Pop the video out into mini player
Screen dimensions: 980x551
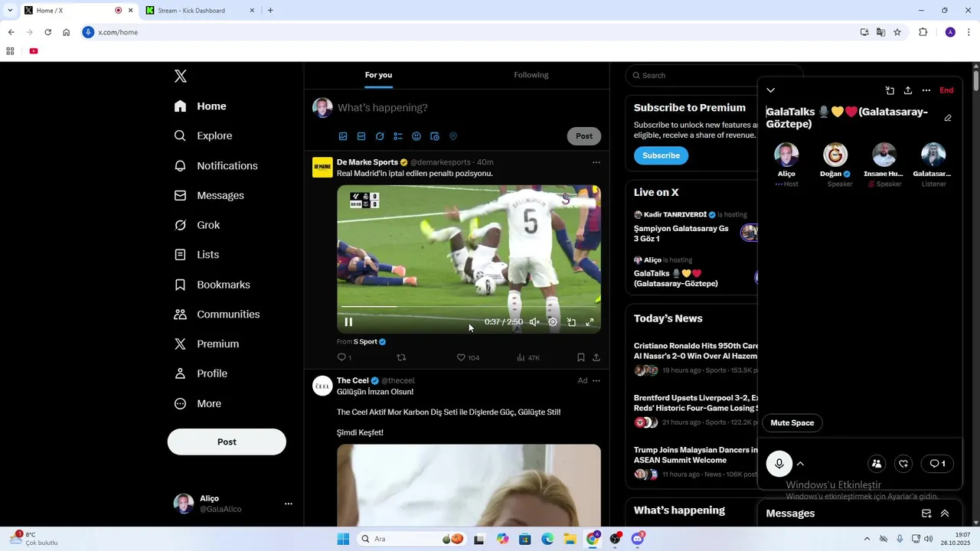click(x=571, y=322)
